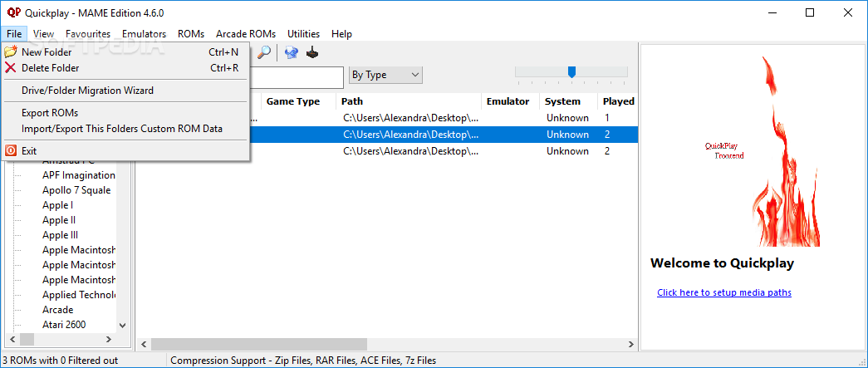Image resolution: width=868 pixels, height=368 pixels.
Task: Choose Delete Folder from the File menu
Action: [126, 68]
